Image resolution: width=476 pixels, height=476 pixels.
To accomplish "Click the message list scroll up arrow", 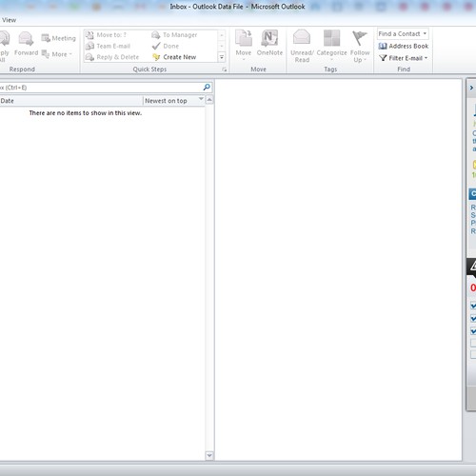I will coord(209,100).
